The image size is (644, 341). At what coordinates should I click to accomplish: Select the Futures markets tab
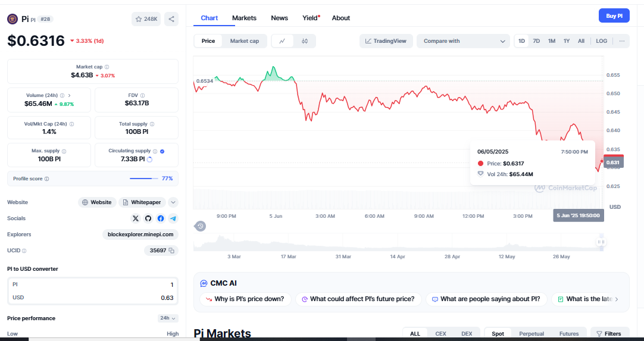coord(569,334)
